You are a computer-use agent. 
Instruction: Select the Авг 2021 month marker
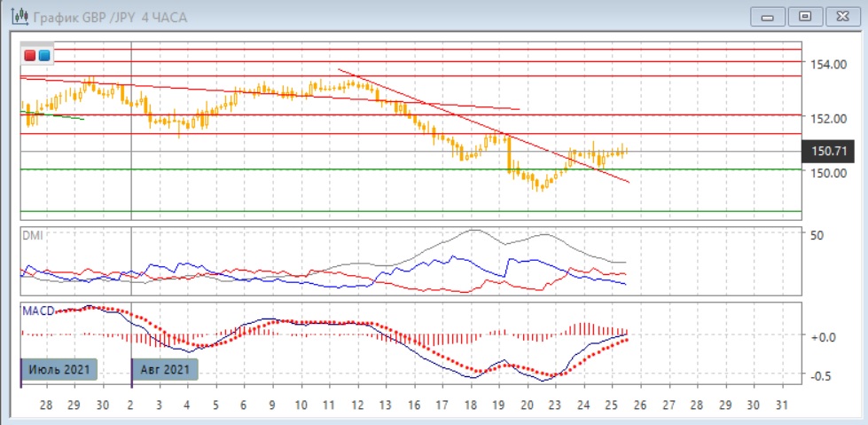click(x=164, y=368)
